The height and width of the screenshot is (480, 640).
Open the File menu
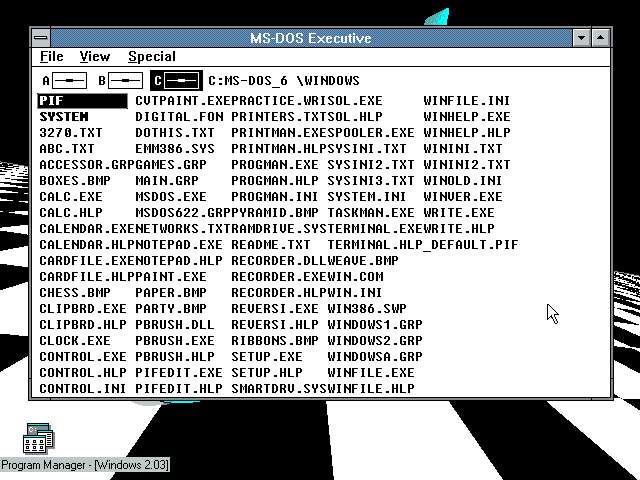coord(51,56)
